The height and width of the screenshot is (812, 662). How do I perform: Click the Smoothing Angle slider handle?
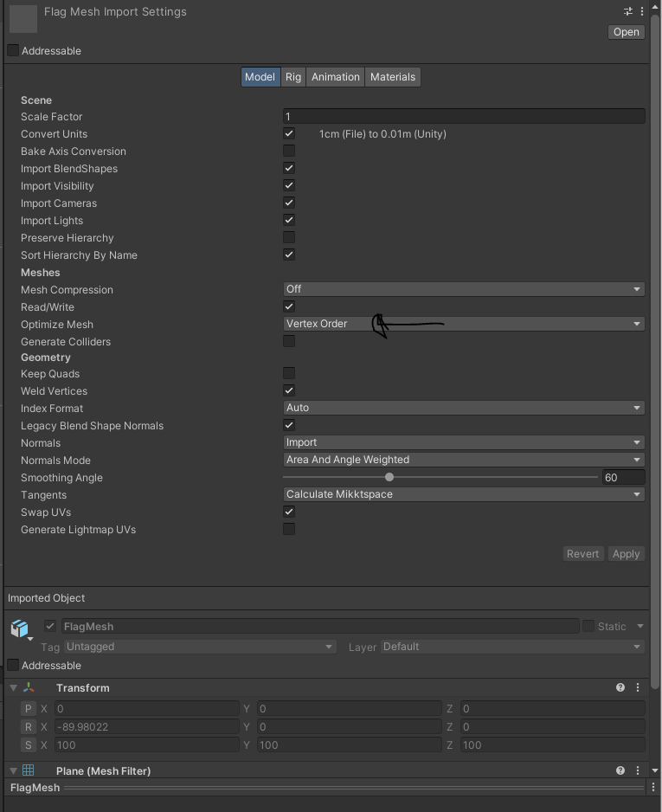click(389, 477)
